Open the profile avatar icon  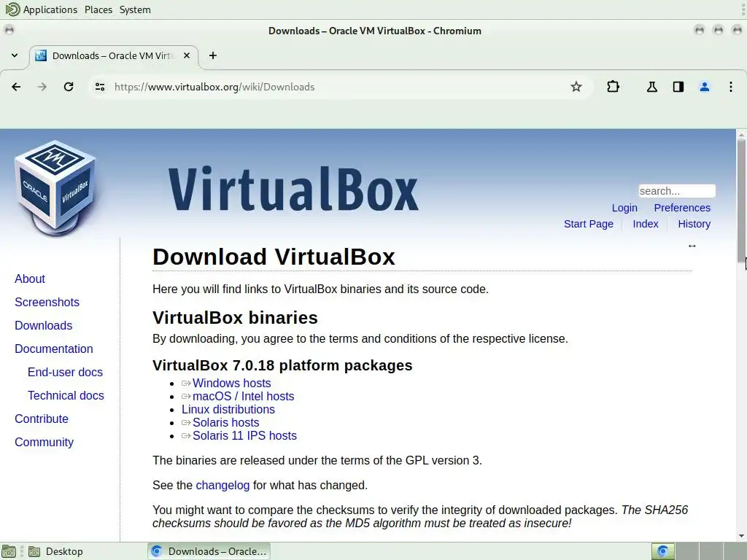(705, 87)
